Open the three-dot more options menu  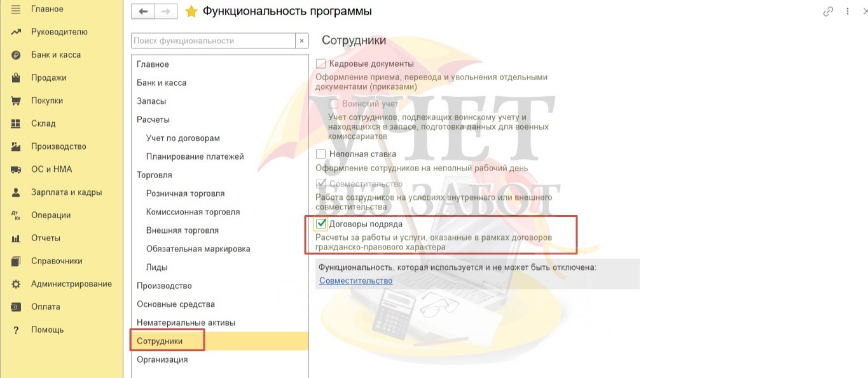pyautogui.click(x=848, y=11)
